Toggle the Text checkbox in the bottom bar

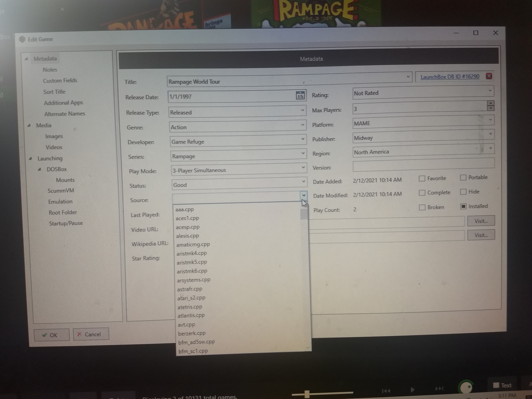[x=496, y=385]
